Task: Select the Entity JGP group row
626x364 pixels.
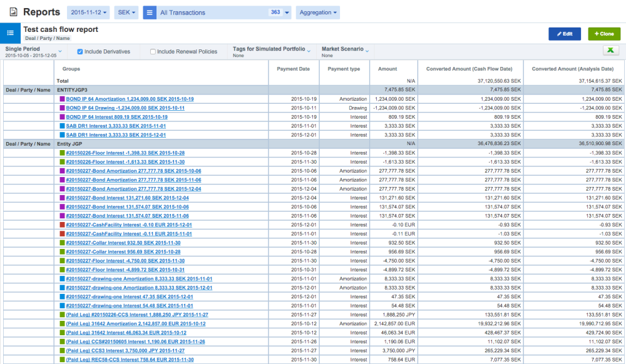Action: [314, 144]
